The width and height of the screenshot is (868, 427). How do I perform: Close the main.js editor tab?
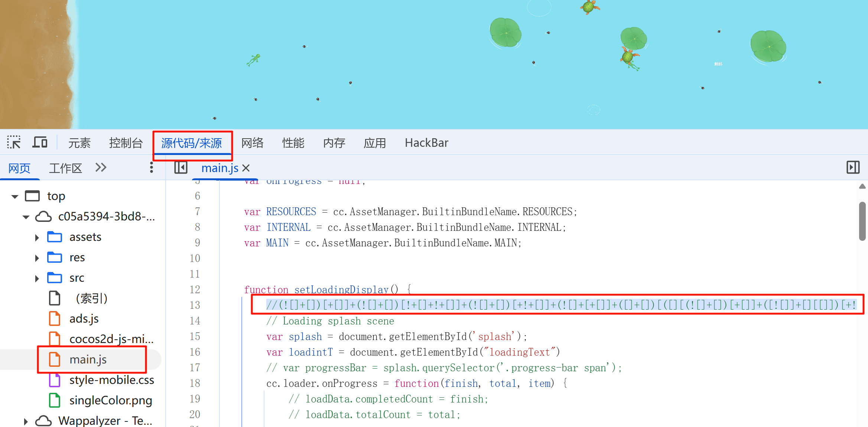click(x=246, y=168)
